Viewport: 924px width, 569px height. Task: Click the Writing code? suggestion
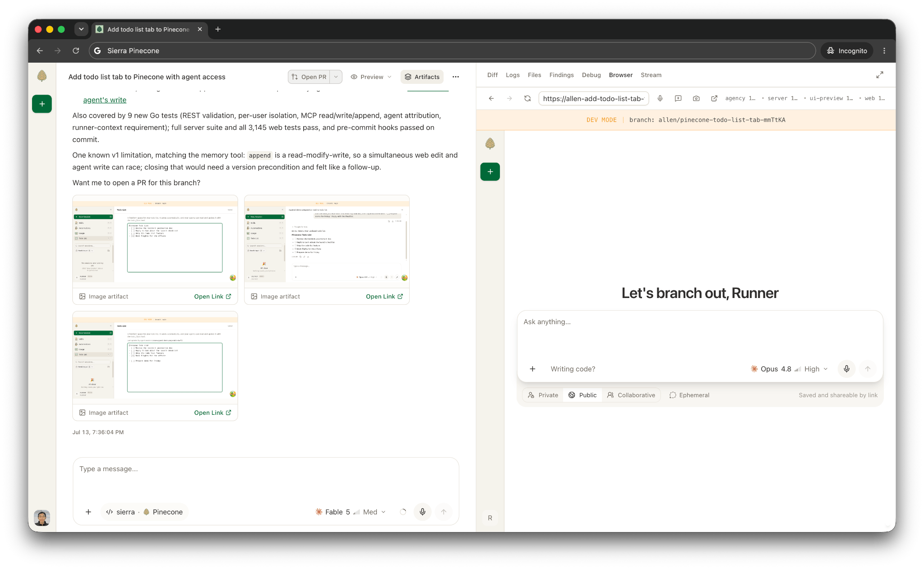573,369
